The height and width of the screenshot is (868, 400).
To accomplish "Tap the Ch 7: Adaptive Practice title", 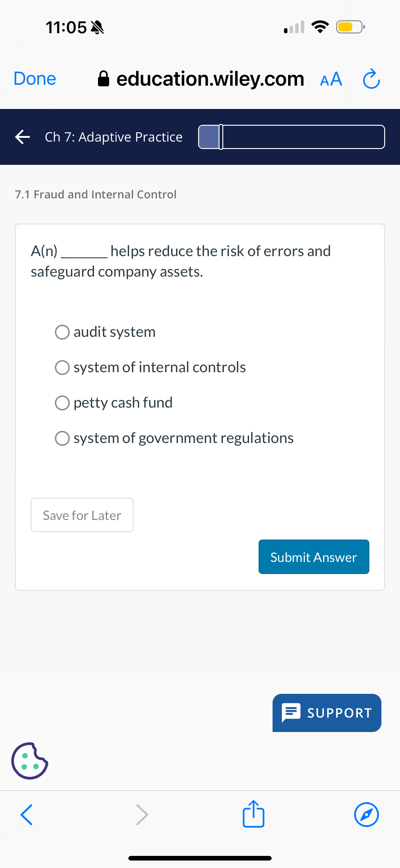I will [114, 137].
